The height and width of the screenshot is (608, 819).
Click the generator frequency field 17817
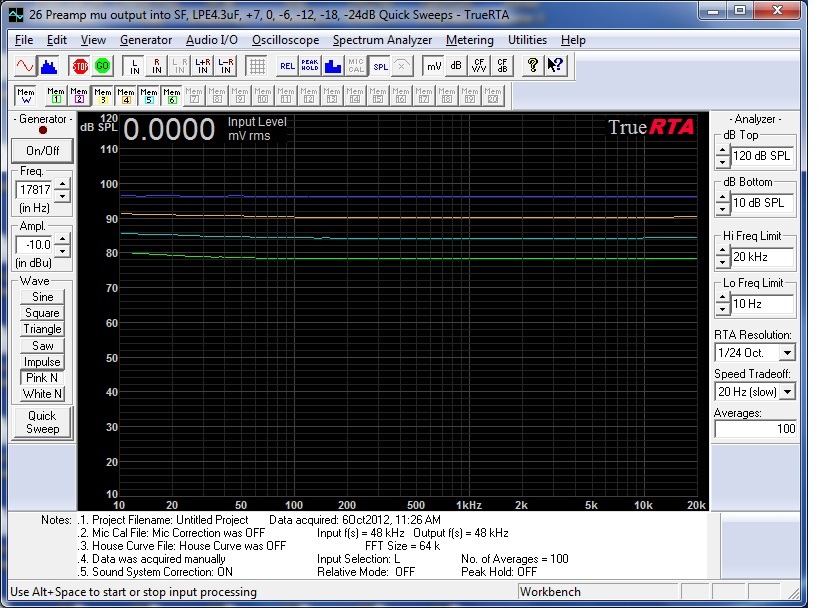tap(36, 190)
